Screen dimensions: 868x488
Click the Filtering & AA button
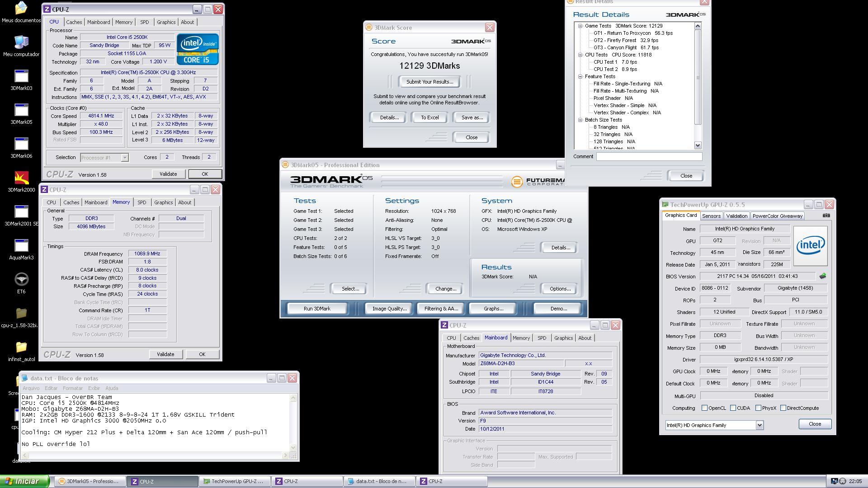(441, 309)
